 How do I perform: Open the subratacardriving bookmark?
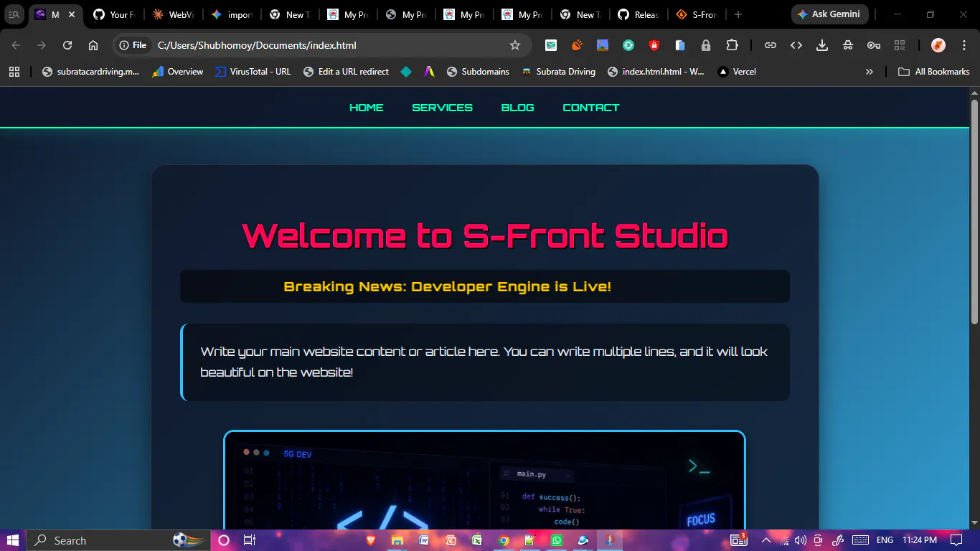[x=90, y=72]
